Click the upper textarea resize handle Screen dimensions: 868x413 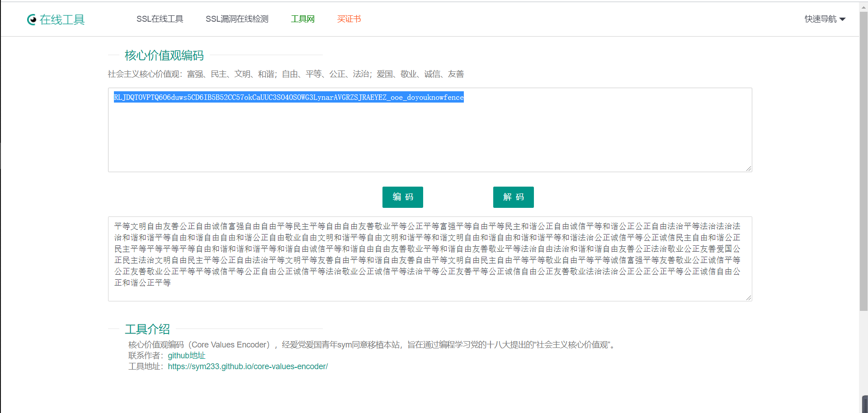tap(749, 169)
